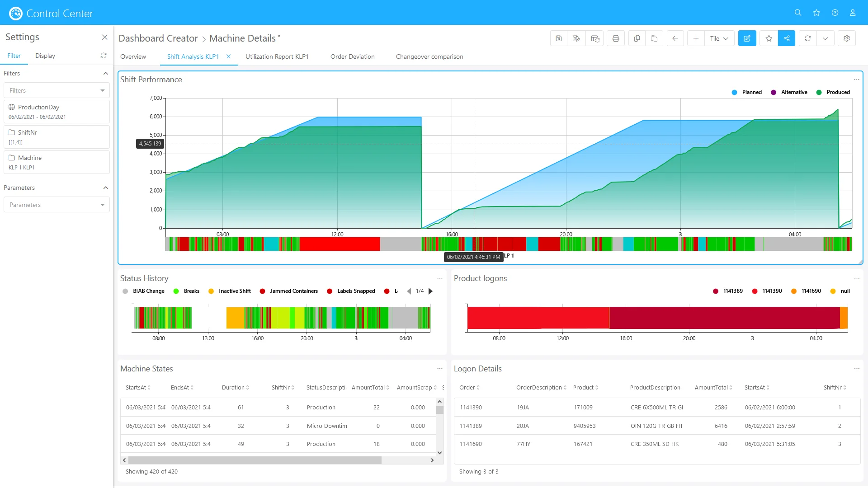Open dashboard settings gear icon
868x488 pixels.
[x=847, y=38]
